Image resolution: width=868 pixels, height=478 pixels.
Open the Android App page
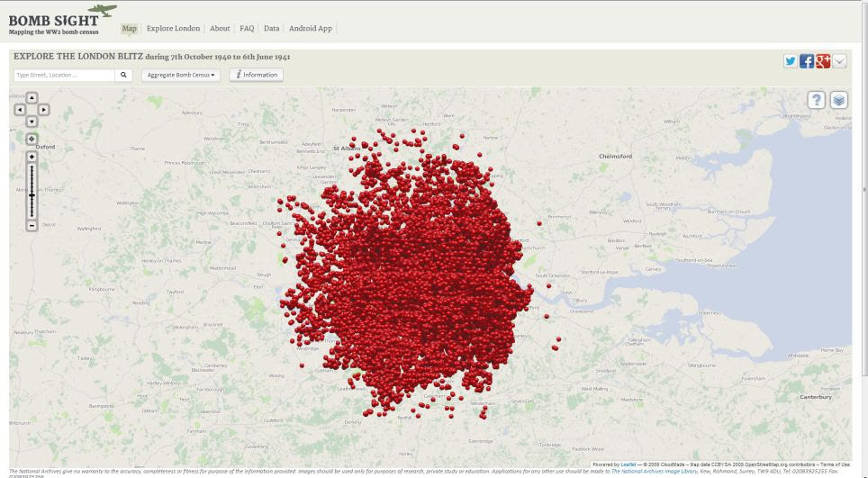(x=311, y=28)
